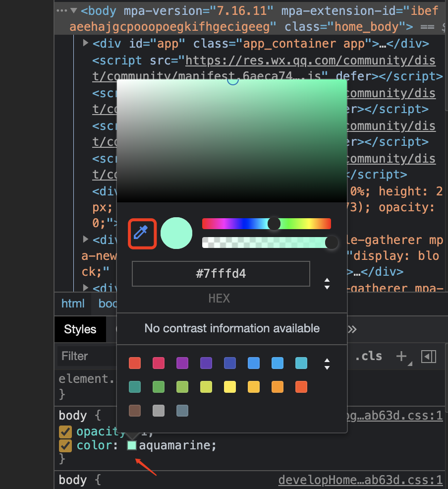This screenshot has height=489, width=448.
Task: Pick the yellow palette swatch
Action: 230,387
